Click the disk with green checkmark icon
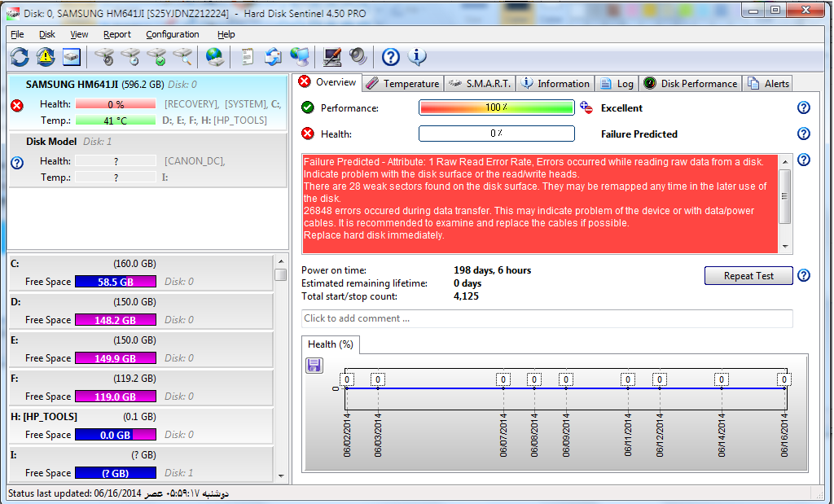Image resolution: width=834 pixels, height=504 pixels. point(157,56)
